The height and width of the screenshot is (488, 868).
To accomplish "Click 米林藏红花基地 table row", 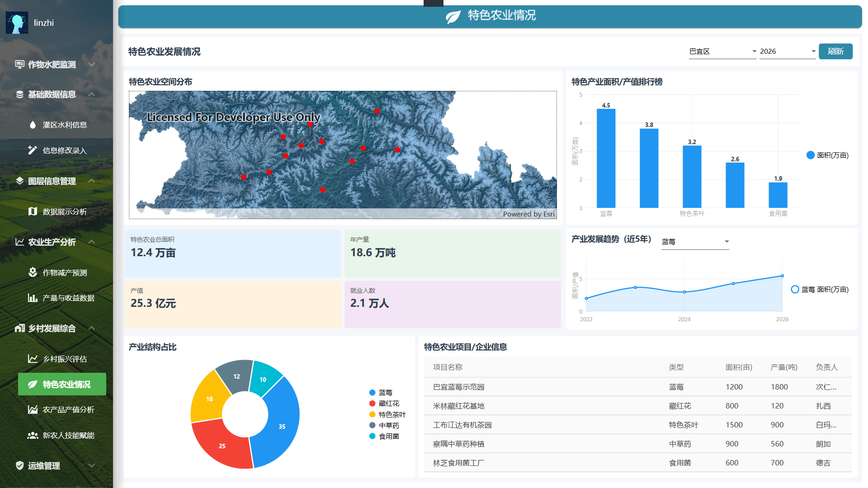I will 637,406.
